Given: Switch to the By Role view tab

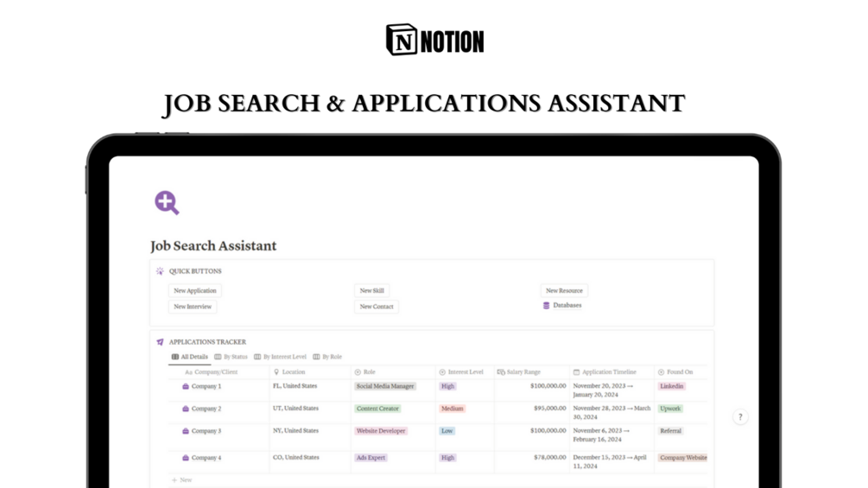Looking at the screenshot, I should (327, 357).
